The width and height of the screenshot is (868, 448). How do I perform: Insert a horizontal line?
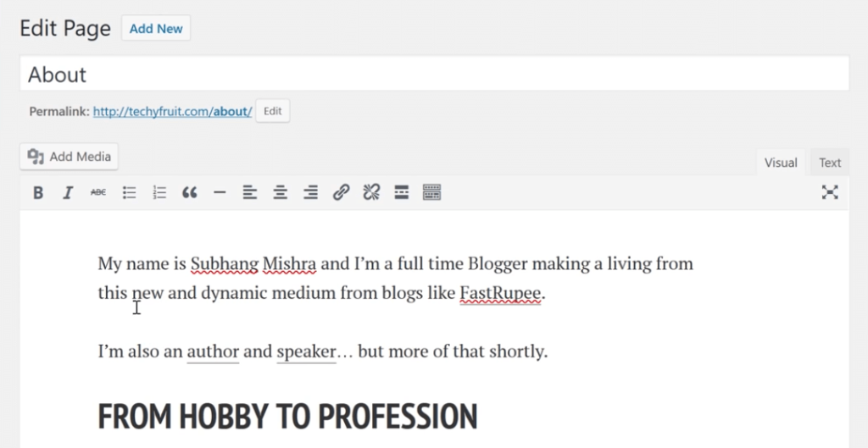coord(220,192)
